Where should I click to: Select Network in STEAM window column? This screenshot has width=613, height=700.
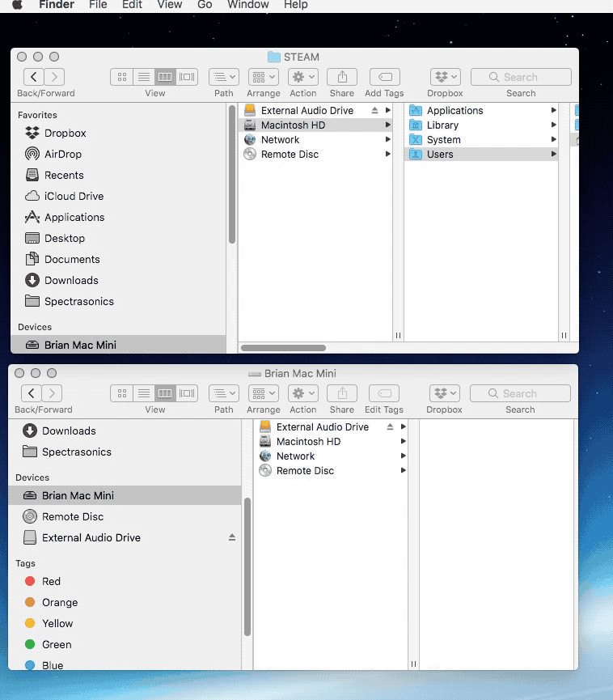317,140
